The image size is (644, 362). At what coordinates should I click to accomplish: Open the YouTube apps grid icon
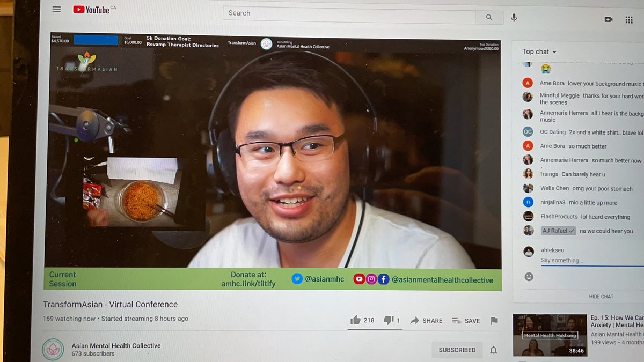coord(629,20)
